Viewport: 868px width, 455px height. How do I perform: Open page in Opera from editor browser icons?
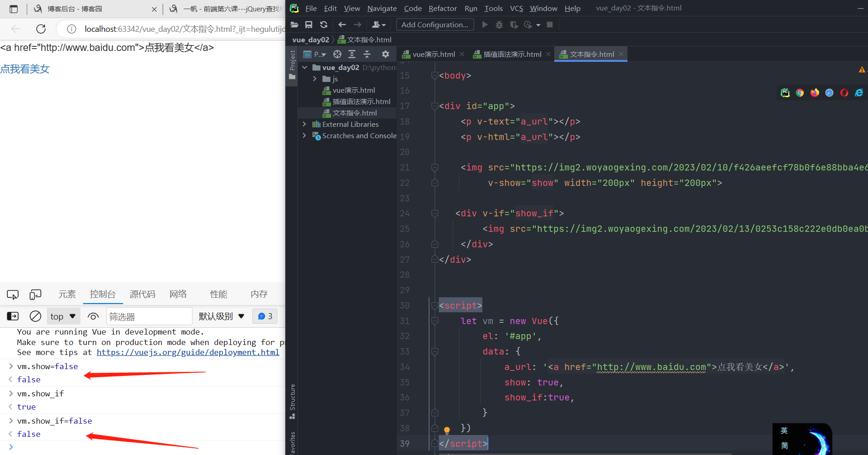(844, 93)
